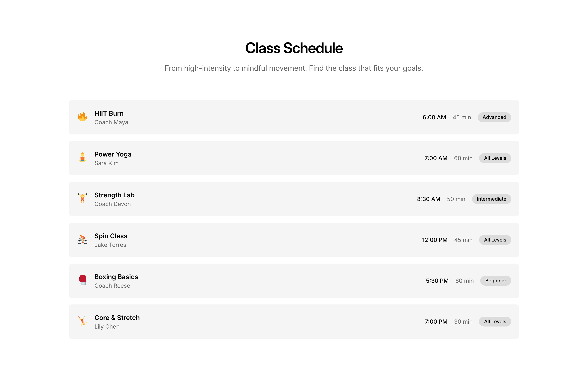Click the 6:00 AM start time

[x=434, y=117]
